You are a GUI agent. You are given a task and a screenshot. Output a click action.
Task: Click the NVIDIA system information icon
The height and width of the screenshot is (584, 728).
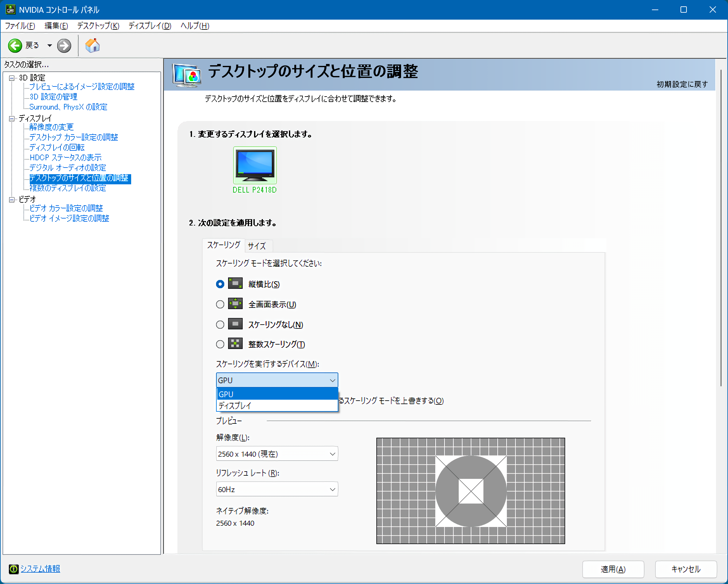(14, 569)
